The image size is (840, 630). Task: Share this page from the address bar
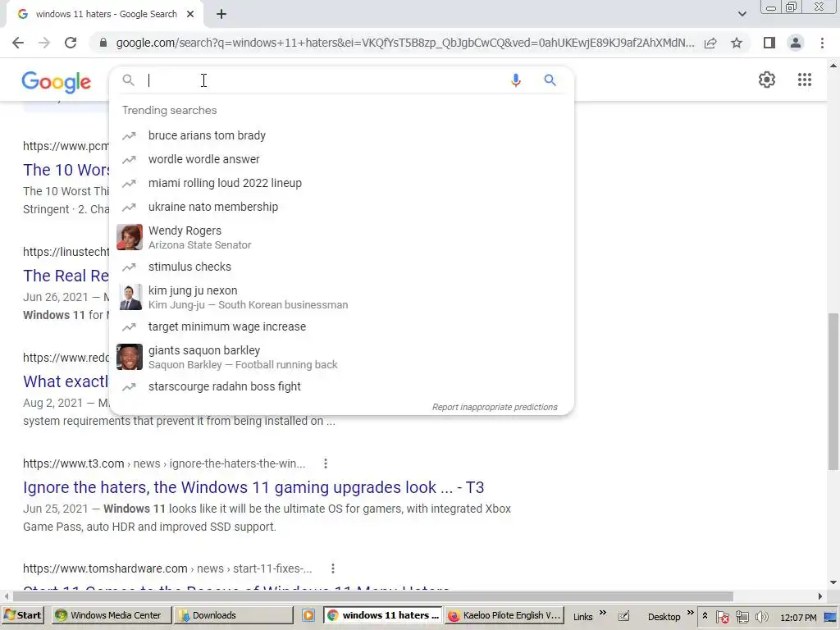coord(710,43)
